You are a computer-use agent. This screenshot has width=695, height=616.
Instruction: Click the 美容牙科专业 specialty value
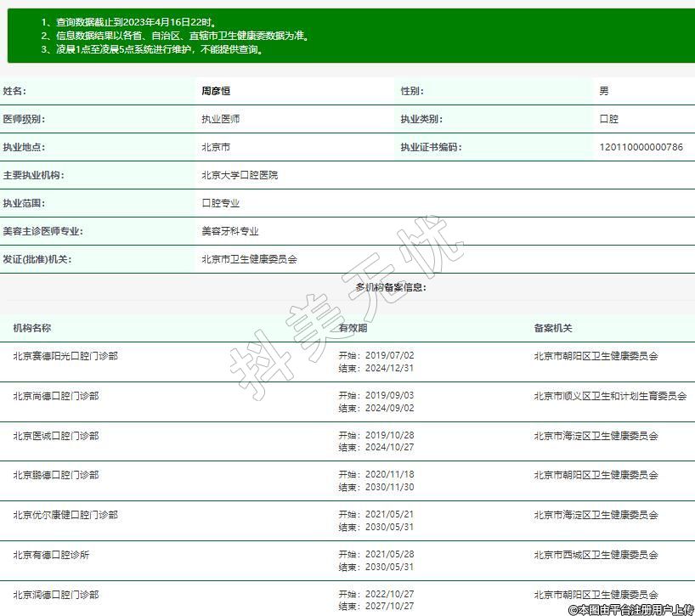229,231
